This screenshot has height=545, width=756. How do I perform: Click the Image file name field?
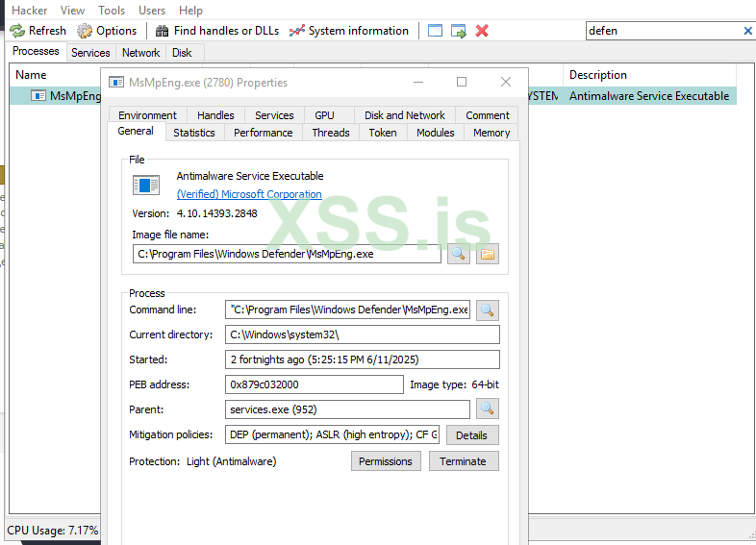tap(287, 254)
